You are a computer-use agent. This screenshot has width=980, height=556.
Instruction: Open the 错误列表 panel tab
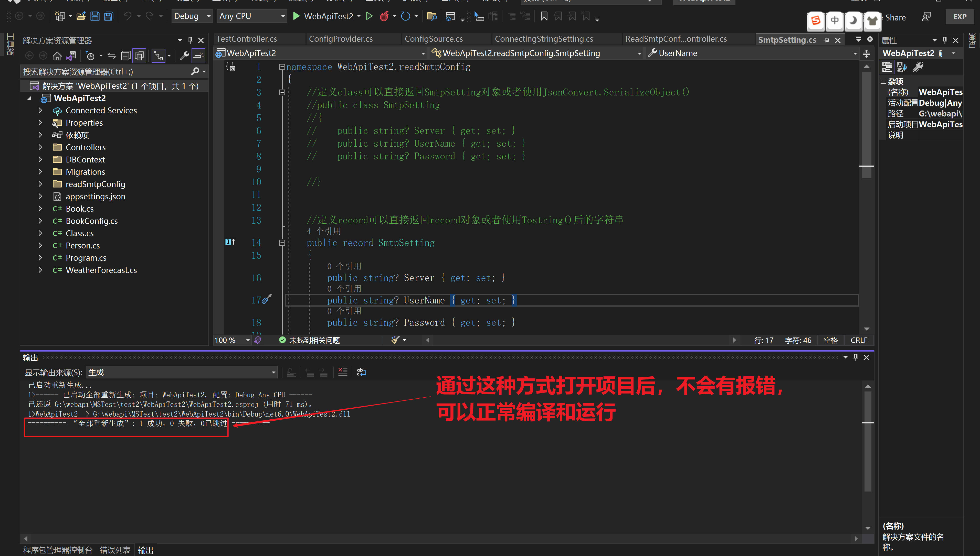click(x=115, y=550)
